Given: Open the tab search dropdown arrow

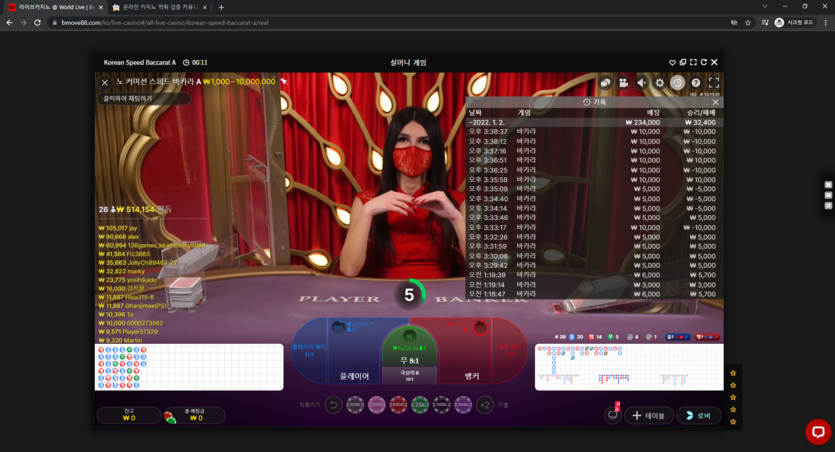Looking at the screenshot, I should 765,6.
